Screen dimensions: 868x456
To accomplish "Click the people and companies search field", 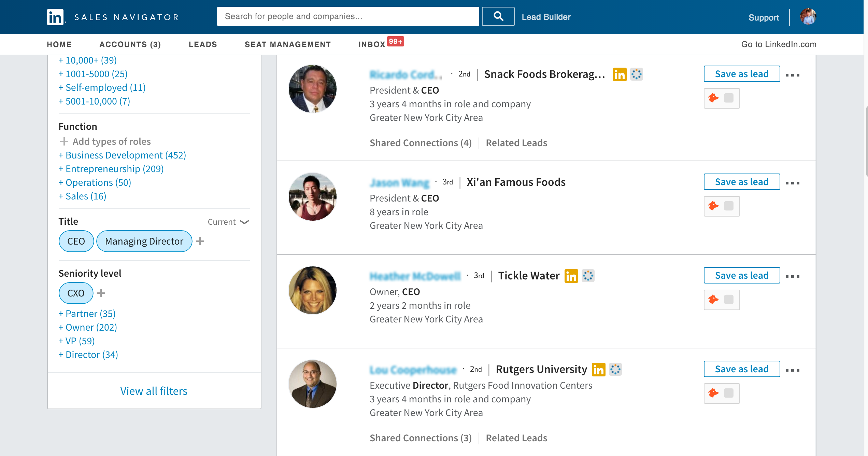I will pyautogui.click(x=347, y=16).
